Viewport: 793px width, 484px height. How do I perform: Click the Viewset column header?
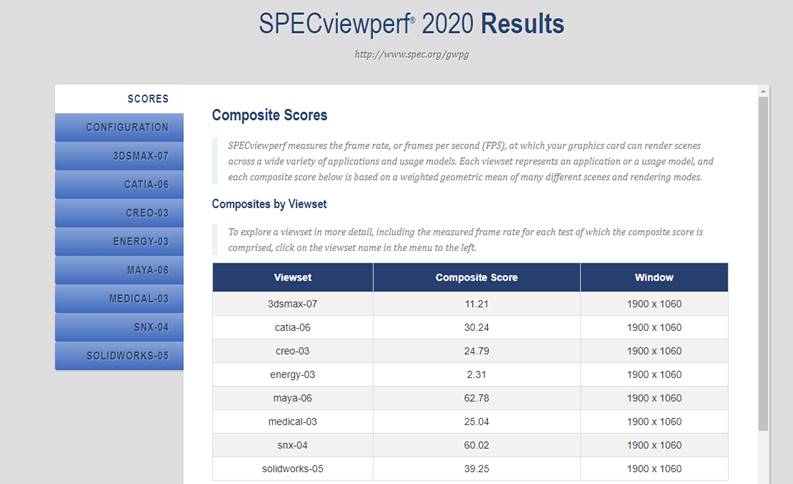293,277
